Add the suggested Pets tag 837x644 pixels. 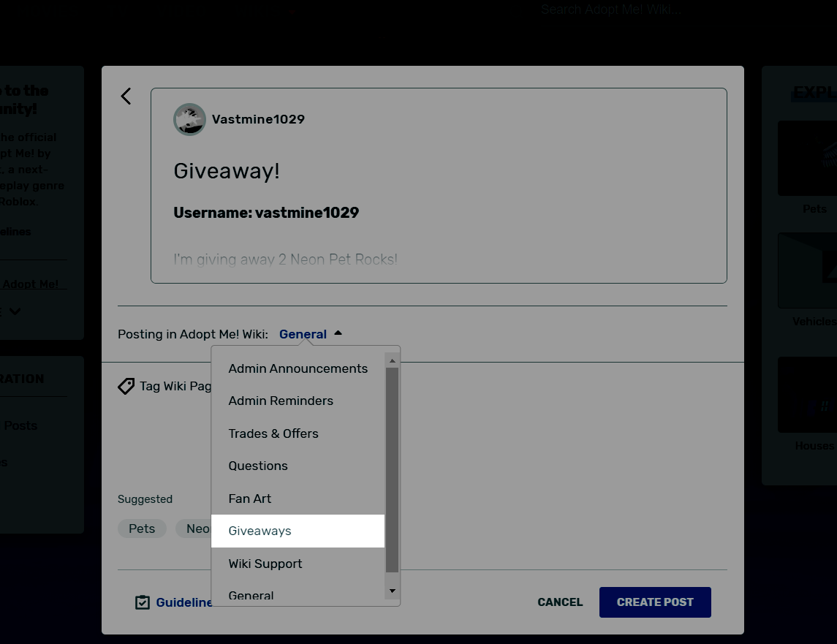click(142, 529)
